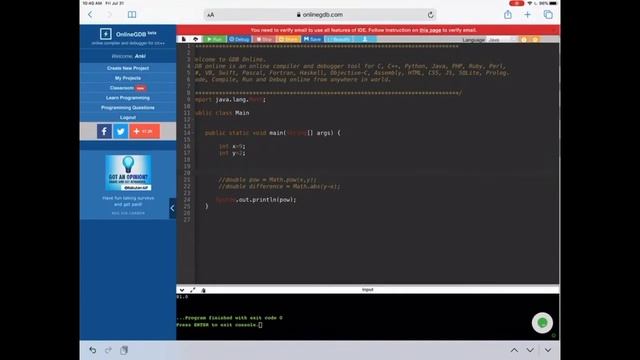Click the Safari back arrow
The image size is (640, 360).
pos(90,15)
